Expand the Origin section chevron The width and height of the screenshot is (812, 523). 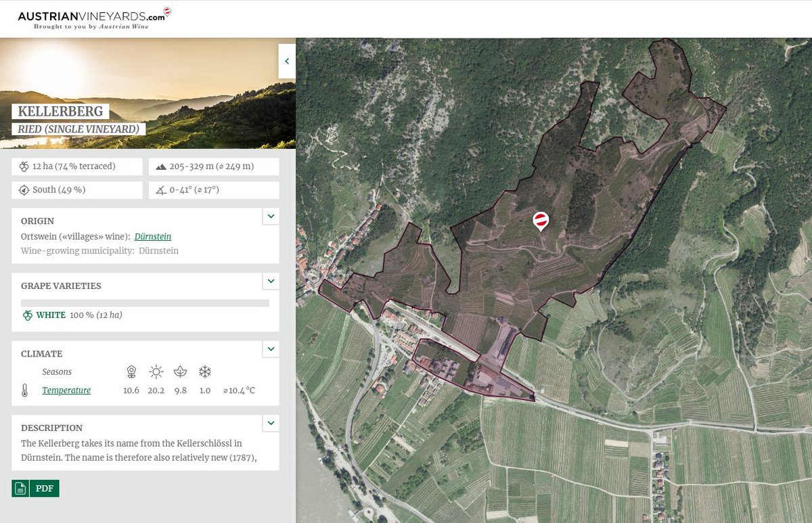point(271,217)
